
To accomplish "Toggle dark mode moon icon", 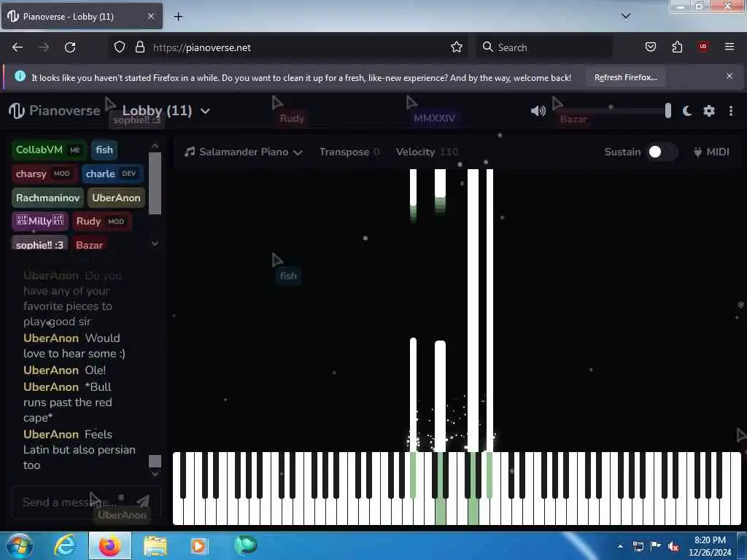I will point(687,111).
